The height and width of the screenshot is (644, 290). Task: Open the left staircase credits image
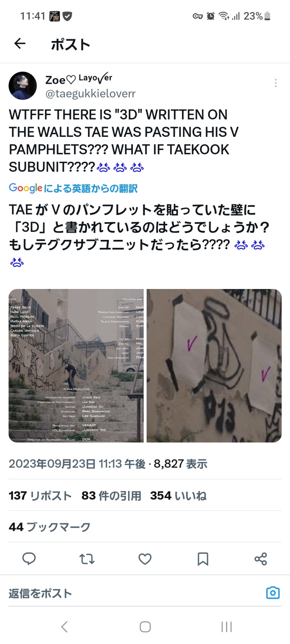tap(76, 365)
